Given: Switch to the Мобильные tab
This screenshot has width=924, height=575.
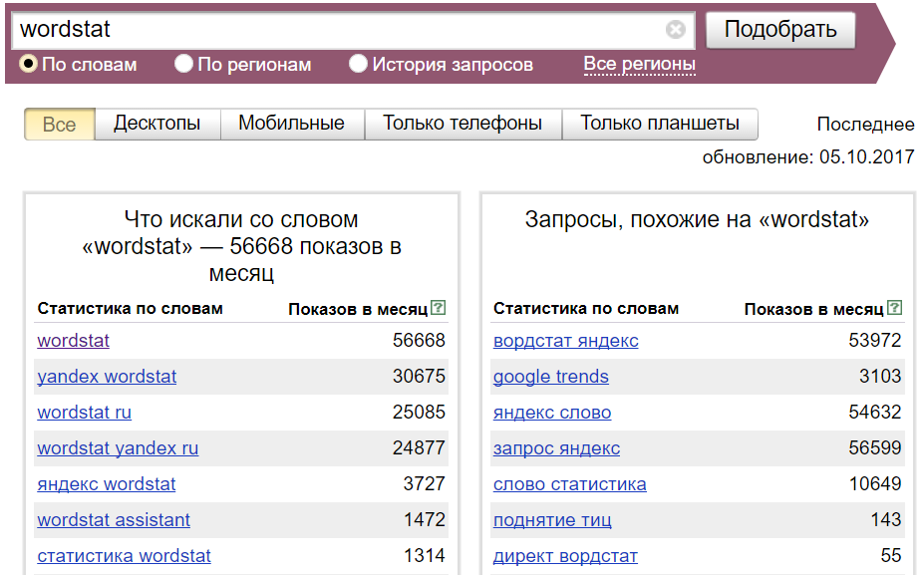Looking at the screenshot, I should coord(292,124).
